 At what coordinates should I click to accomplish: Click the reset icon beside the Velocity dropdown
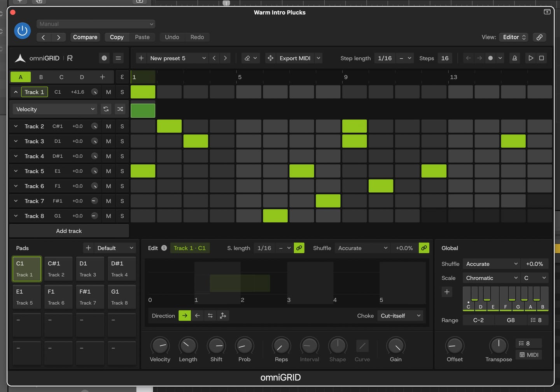coord(106,109)
